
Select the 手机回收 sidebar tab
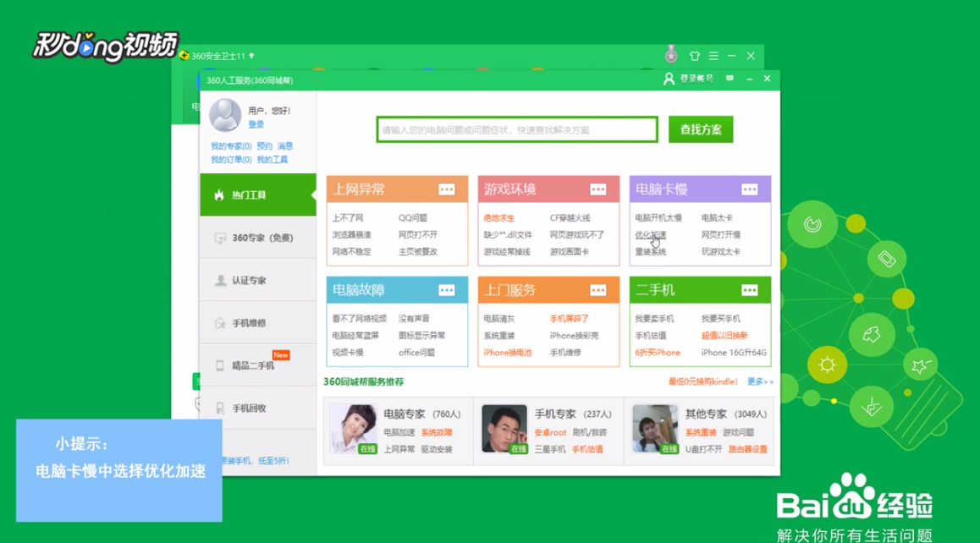(x=258, y=408)
